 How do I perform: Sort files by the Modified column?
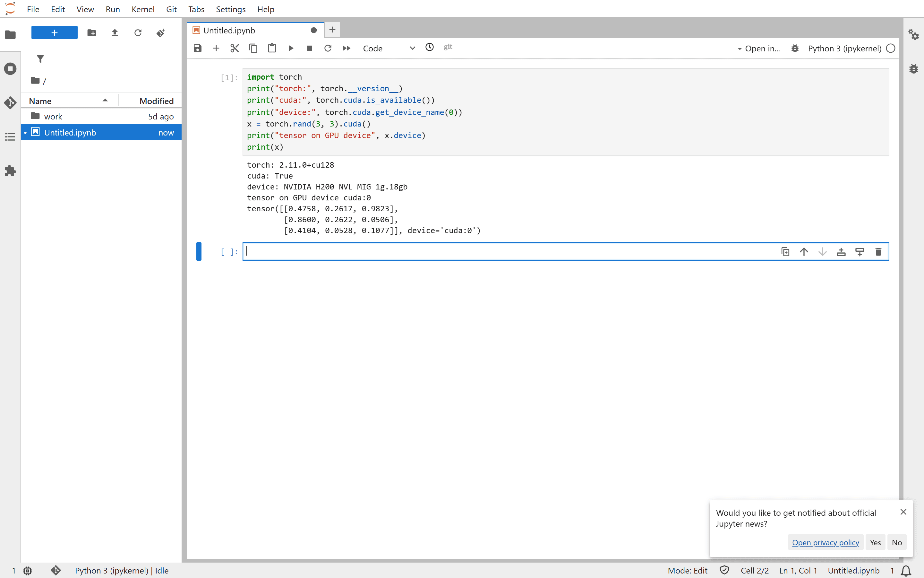click(150, 101)
